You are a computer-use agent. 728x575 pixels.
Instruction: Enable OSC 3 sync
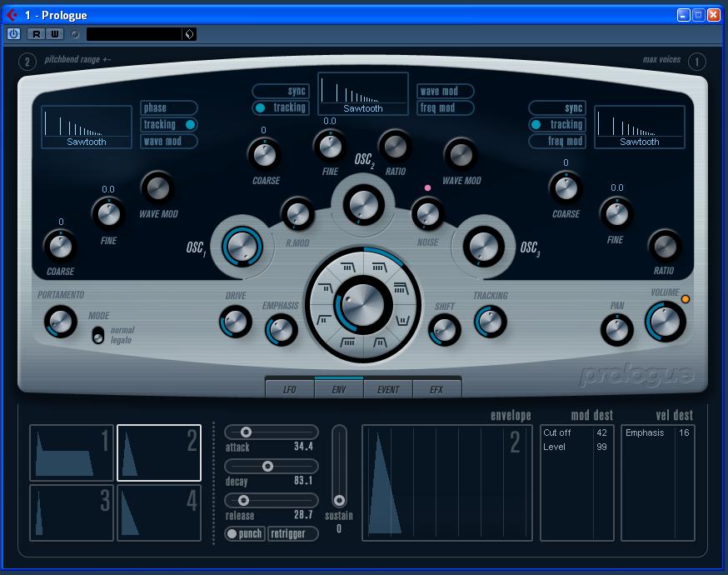pos(557,107)
